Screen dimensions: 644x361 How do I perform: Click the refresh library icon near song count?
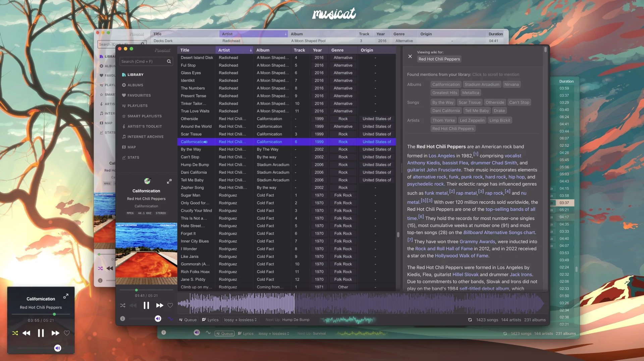pyautogui.click(x=470, y=320)
